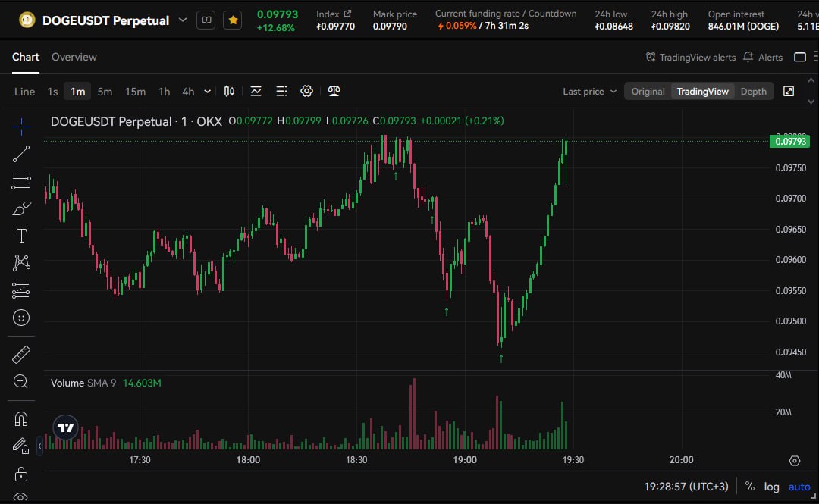The height and width of the screenshot is (504, 819).
Task: Open the time zone 19:28:57 (UTC+3) menu
Action: pyautogui.click(x=686, y=487)
